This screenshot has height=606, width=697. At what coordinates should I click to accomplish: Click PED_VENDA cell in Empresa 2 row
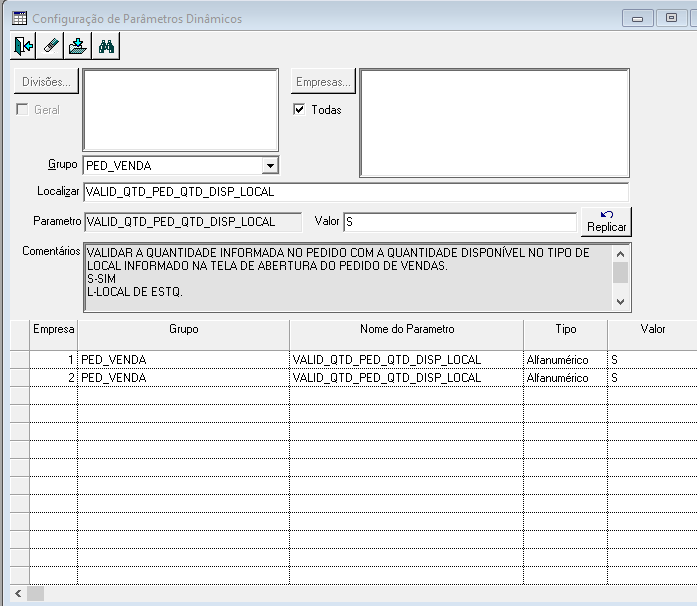click(x=184, y=377)
